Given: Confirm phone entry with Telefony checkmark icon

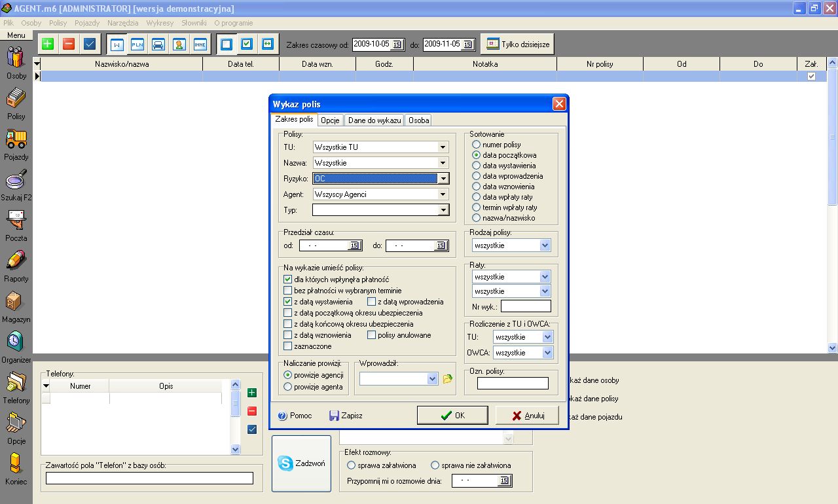Looking at the screenshot, I should (252, 429).
